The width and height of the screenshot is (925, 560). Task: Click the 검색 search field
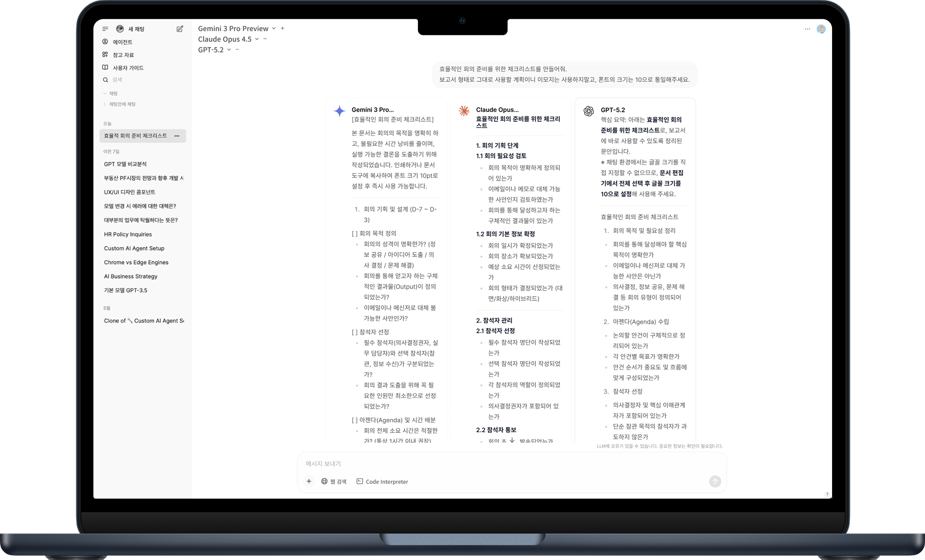(x=118, y=80)
